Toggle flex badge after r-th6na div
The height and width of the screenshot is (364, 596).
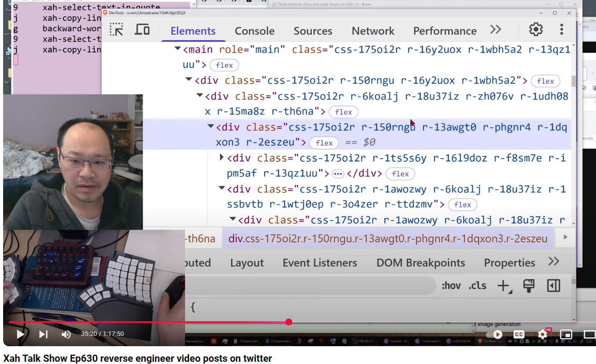[344, 112]
